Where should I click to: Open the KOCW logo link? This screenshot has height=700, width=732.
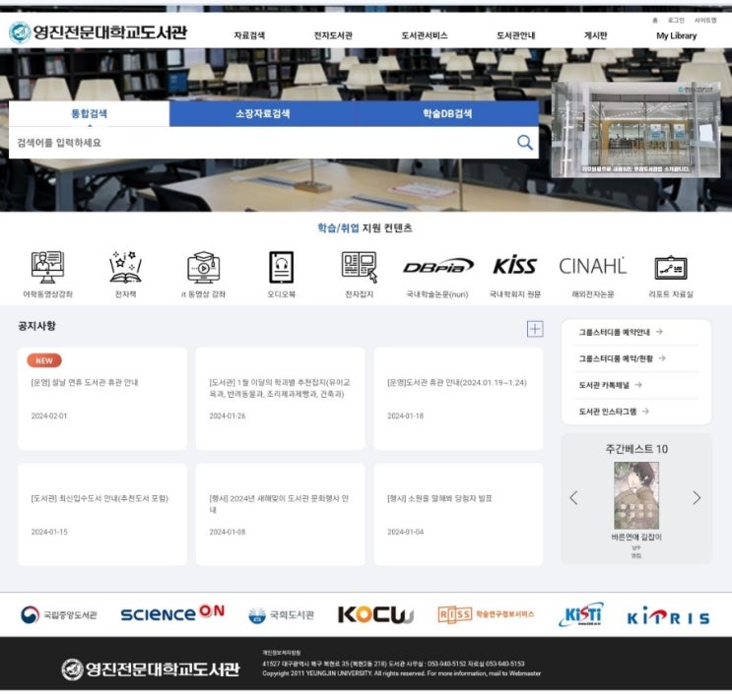375,614
